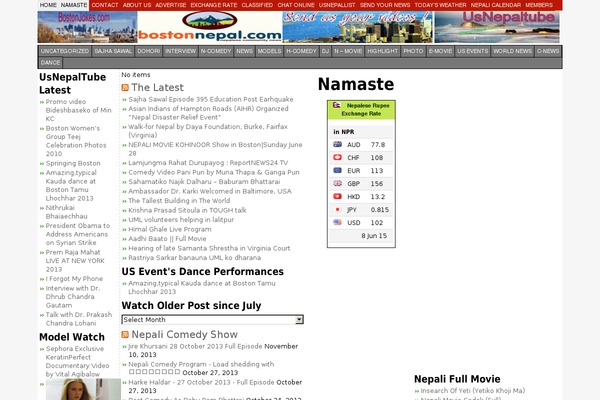Click the Nepali Comedy Show heading
Image resolution: width=600 pixels, height=400 pixels.
pyautogui.click(x=184, y=335)
